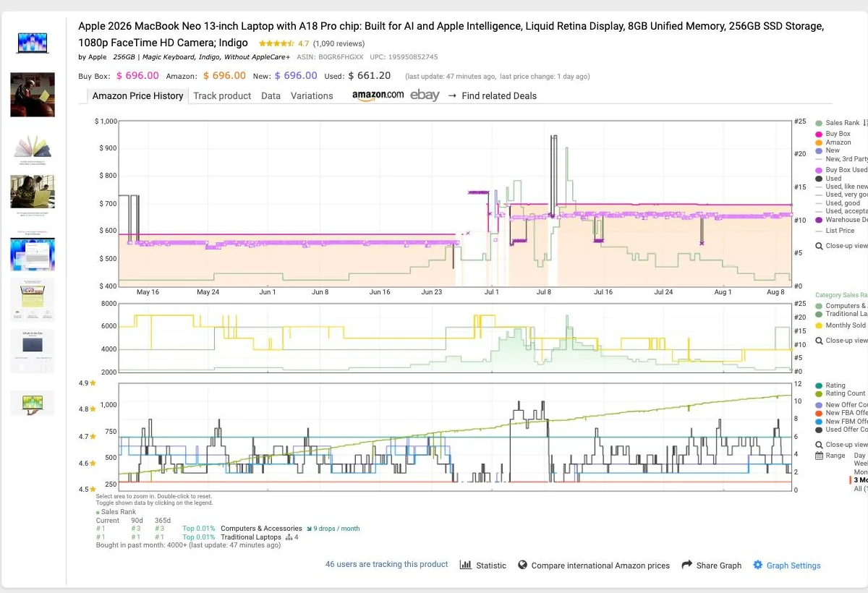Click Close-up view under Used Offer Count legend
The image size is (868, 593).
(841, 445)
